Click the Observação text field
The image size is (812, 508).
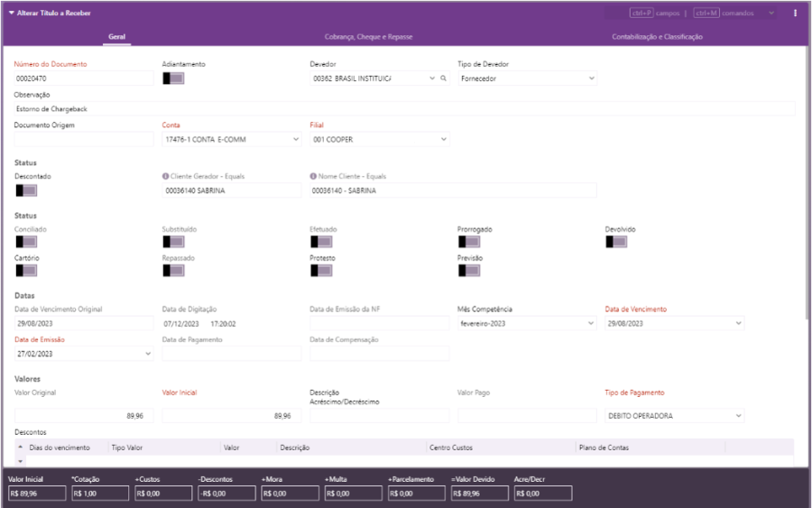(404, 109)
